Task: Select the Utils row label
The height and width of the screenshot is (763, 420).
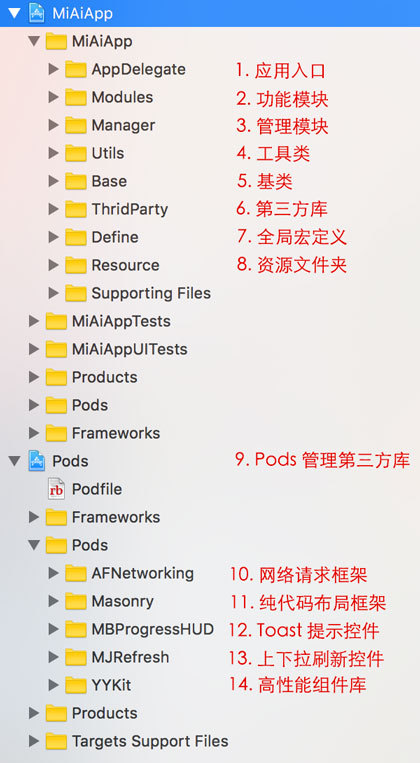Action: point(108,153)
